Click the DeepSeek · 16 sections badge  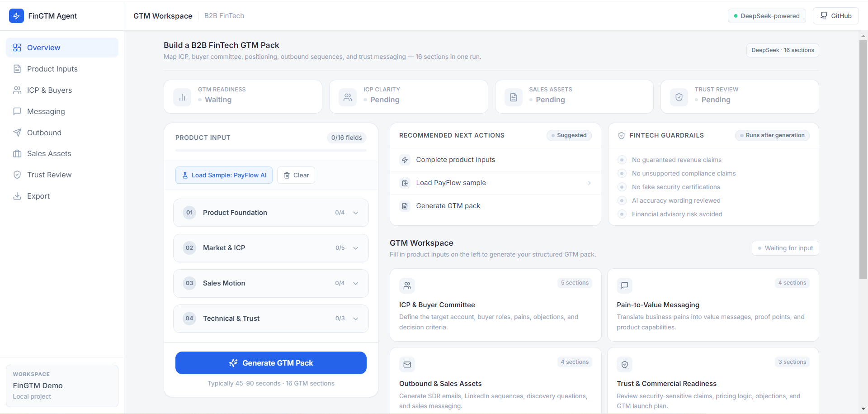click(783, 50)
